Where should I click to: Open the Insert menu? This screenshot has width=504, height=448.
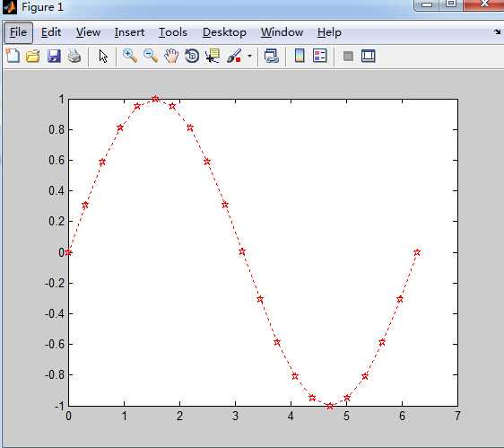tap(129, 32)
